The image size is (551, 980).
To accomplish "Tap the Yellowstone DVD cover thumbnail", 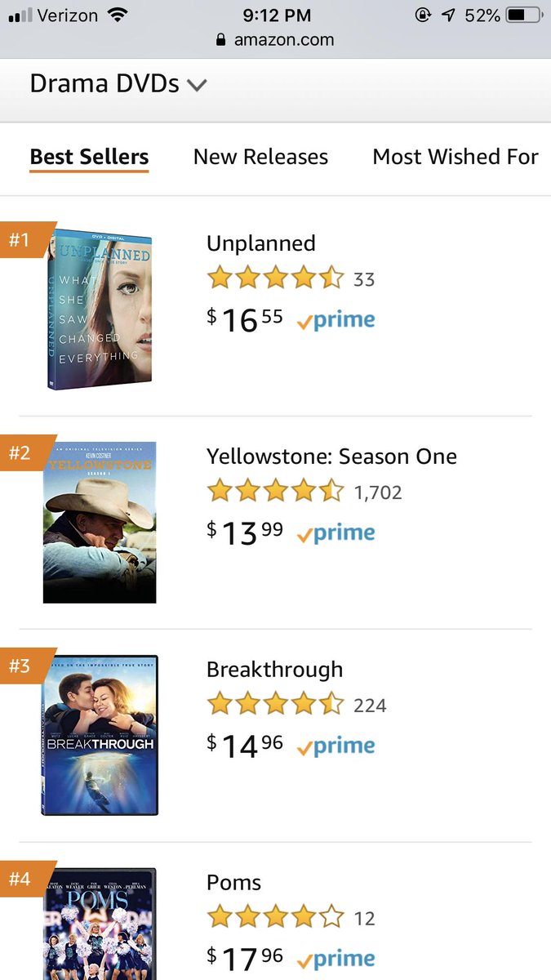I will (x=100, y=523).
